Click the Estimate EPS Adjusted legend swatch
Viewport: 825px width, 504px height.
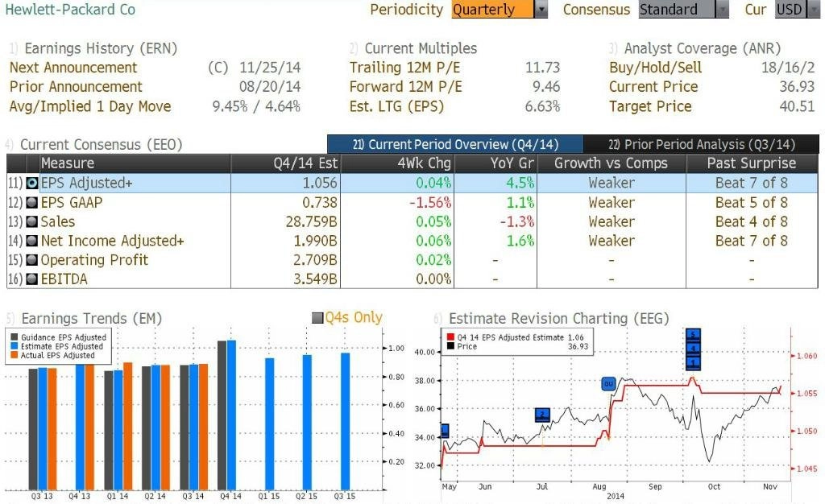point(15,346)
